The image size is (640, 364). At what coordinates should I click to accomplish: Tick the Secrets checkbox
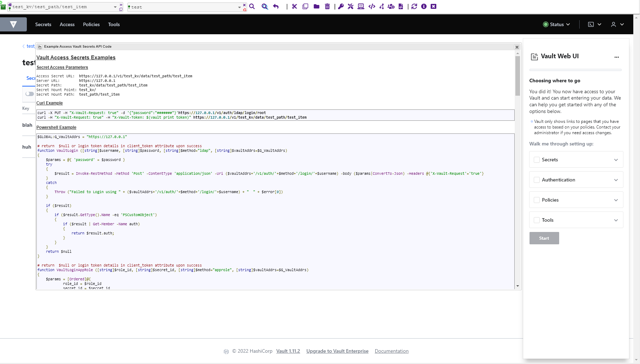[x=537, y=160]
